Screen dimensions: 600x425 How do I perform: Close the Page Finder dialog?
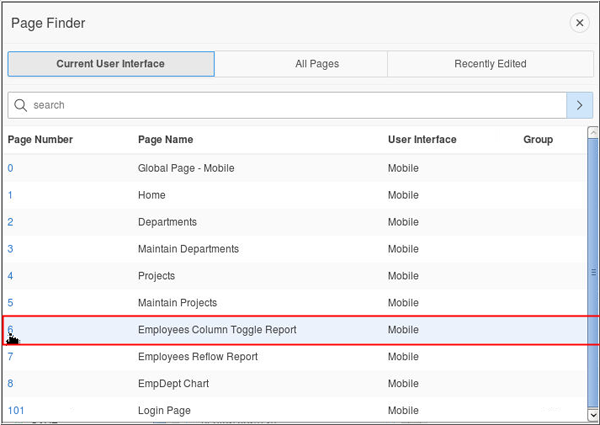[x=579, y=23]
